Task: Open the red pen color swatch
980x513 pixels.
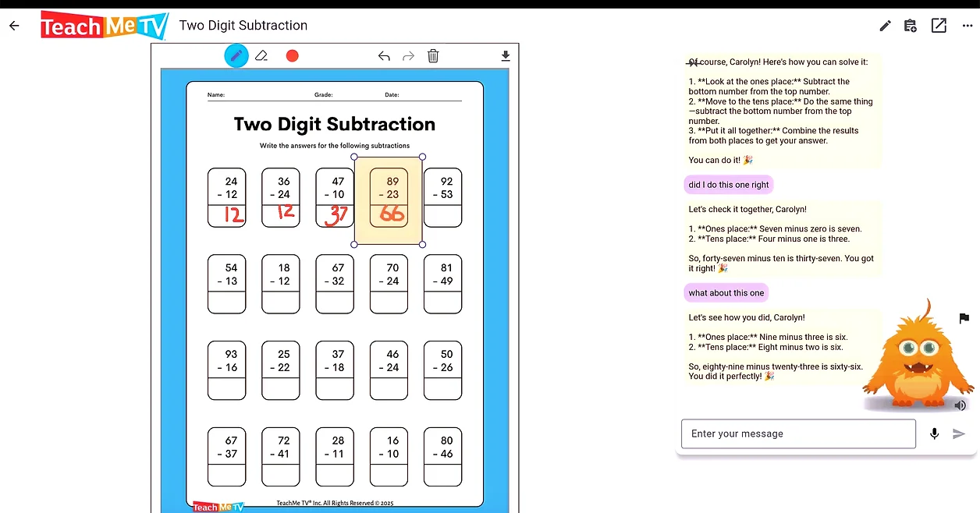Action: (293, 55)
